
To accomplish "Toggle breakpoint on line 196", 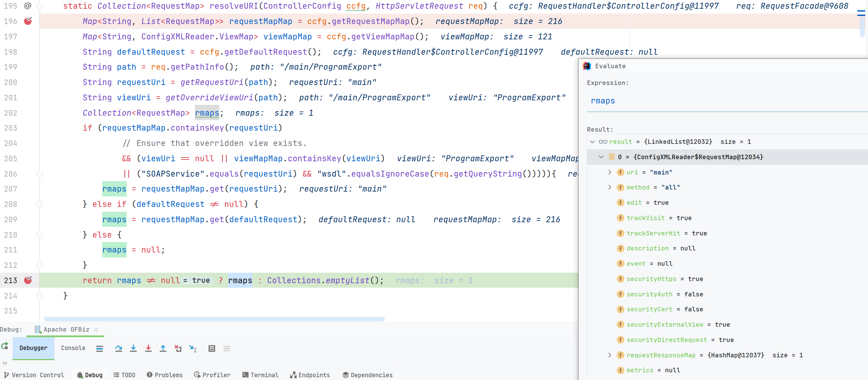I will point(28,21).
